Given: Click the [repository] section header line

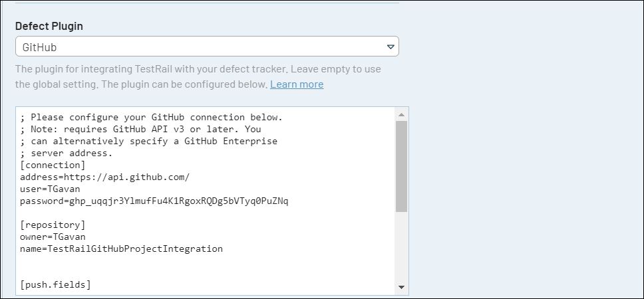Looking at the screenshot, I should coord(53,225).
